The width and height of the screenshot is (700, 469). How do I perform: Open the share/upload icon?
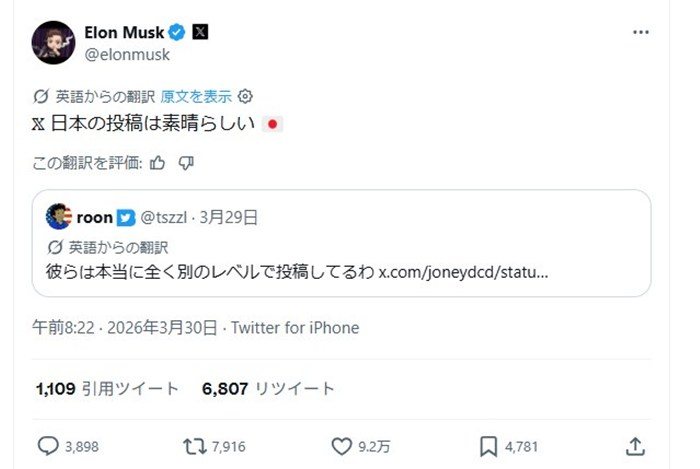click(634, 446)
